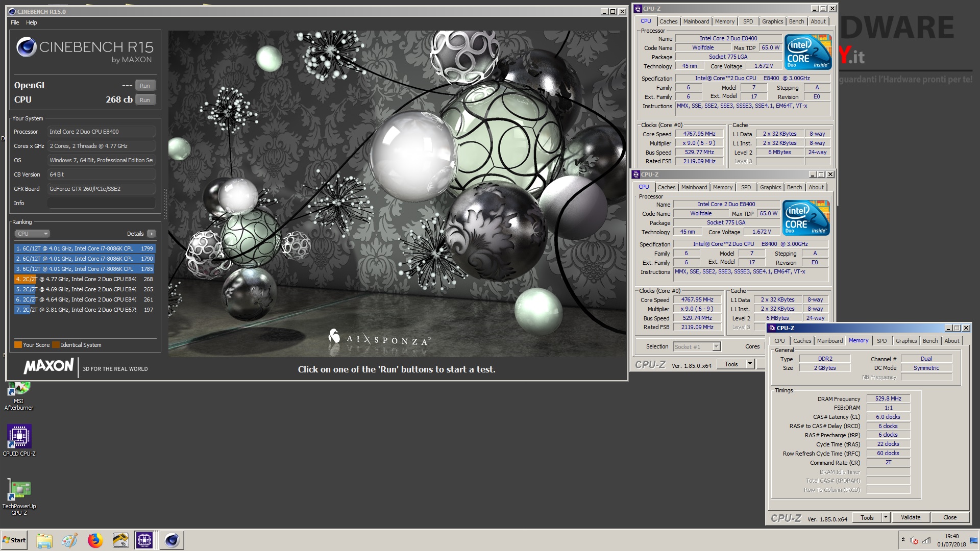This screenshot has width=980, height=551.
Task: Click the Cinebench title bar icon
Action: 12,11
